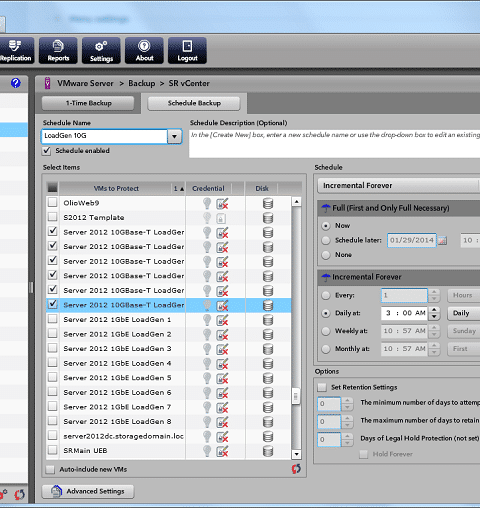Click the red refresh icon below VM list
This screenshot has height=508, width=480.
pyautogui.click(x=296, y=469)
